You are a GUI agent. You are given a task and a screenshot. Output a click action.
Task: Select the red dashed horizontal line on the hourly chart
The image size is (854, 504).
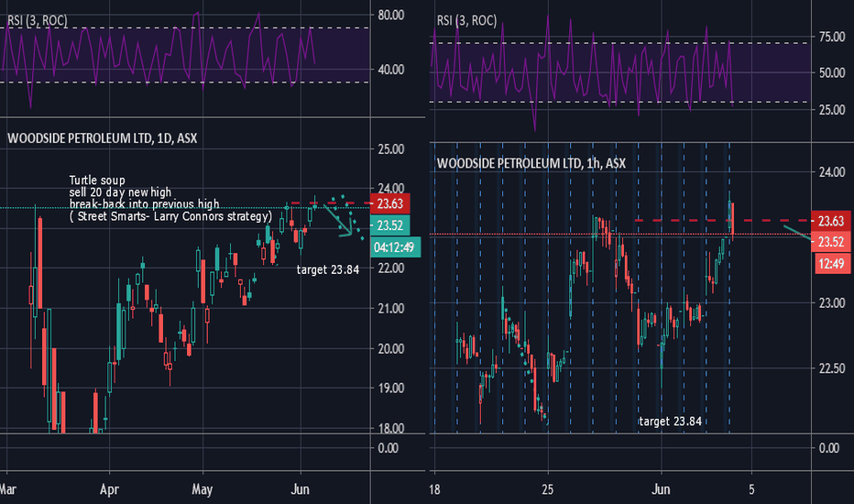pyautogui.click(x=722, y=221)
